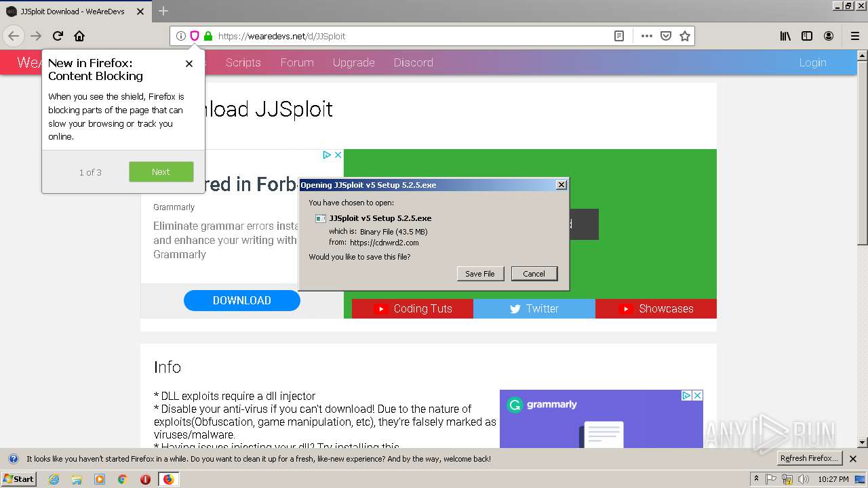Click the Grammarly advertiser name text
868x488 pixels.
(174, 207)
